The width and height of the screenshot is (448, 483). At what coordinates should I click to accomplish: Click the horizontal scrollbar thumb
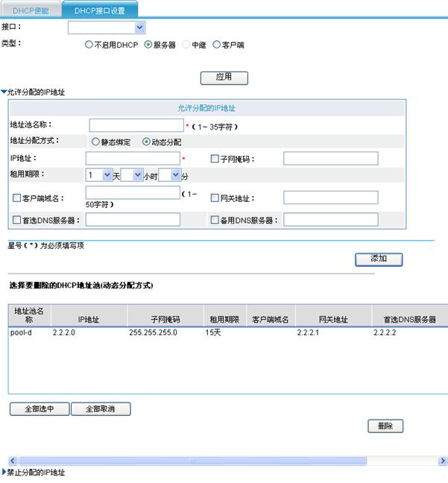(x=193, y=461)
